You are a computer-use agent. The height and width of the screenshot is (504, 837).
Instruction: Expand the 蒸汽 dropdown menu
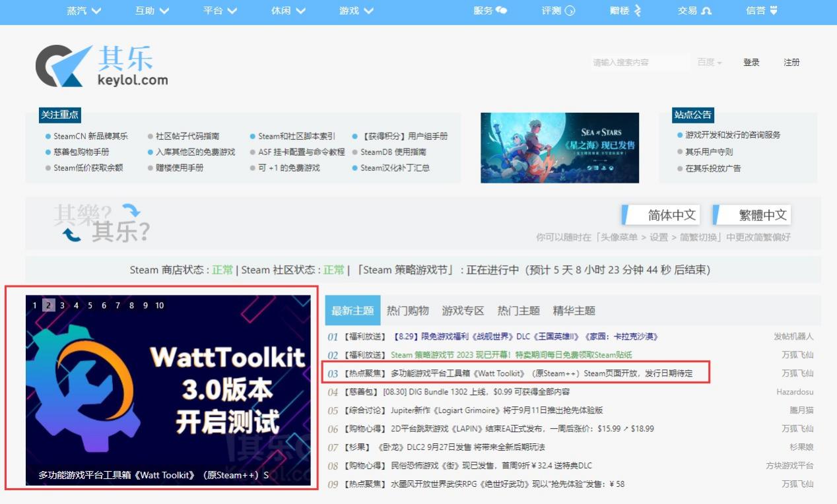(x=84, y=11)
